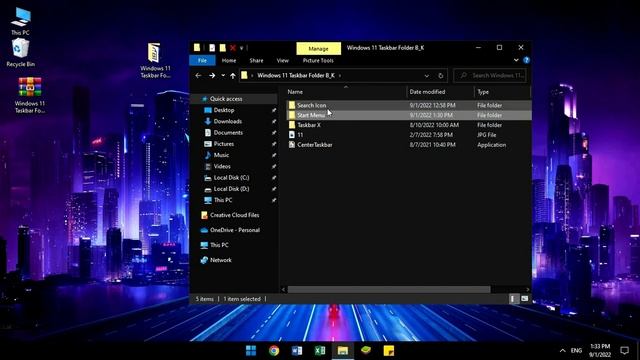Click the address bar path Windows 11 Taskbar Folder B_K

(x=296, y=76)
